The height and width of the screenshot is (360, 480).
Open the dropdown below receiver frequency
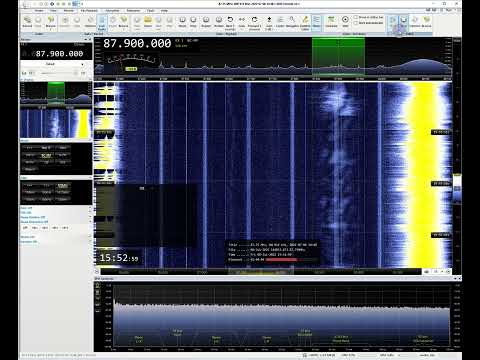click(x=55, y=64)
